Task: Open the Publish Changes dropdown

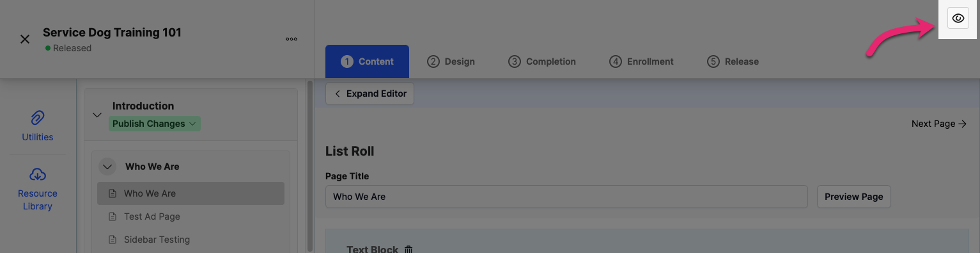Action: (154, 124)
